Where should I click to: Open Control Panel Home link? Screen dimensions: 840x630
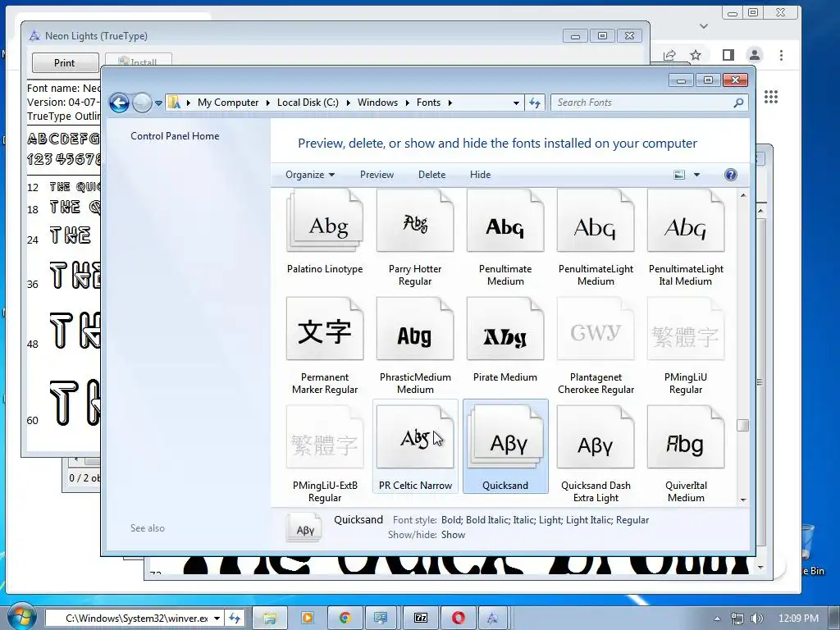click(x=175, y=136)
